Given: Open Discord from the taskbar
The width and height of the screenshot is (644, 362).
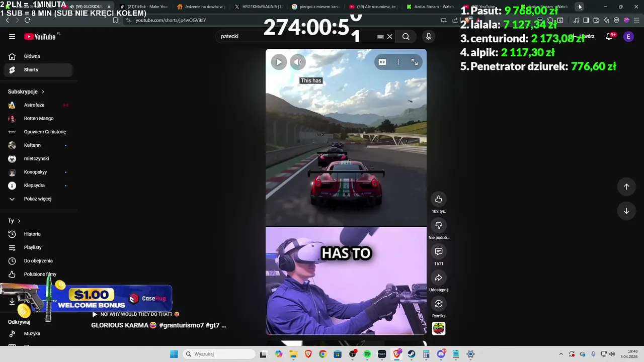Looking at the screenshot, I should click(x=441, y=354).
